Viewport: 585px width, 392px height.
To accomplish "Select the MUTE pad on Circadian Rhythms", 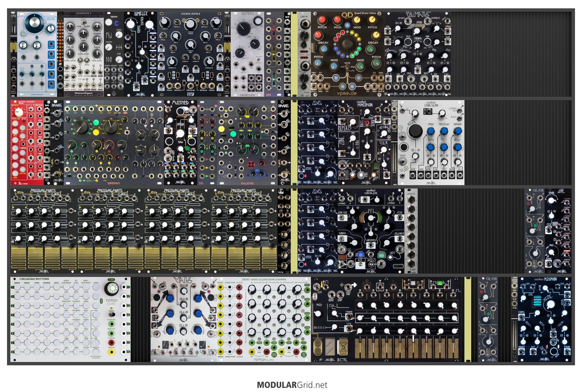I will point(57,287).
